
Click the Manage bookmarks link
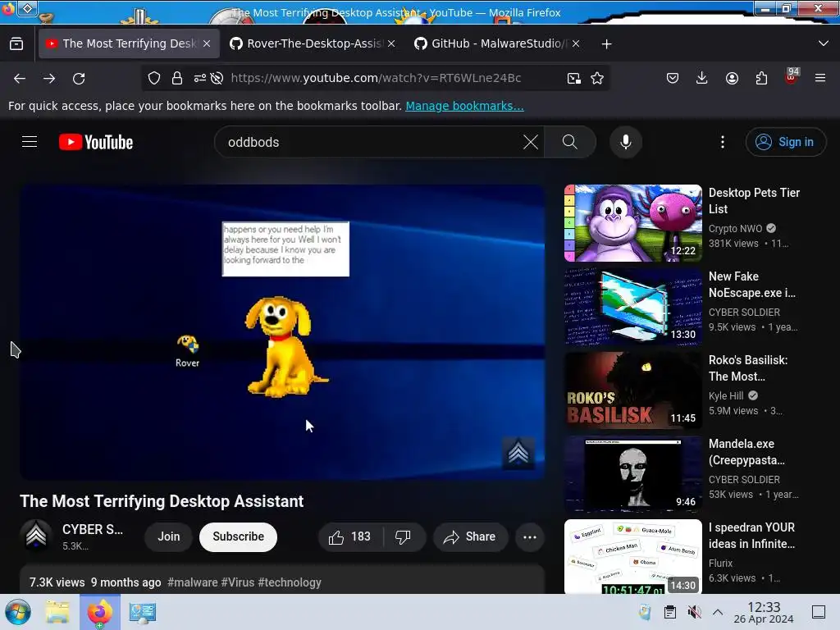pyautogui.click(x=464, y=106)
